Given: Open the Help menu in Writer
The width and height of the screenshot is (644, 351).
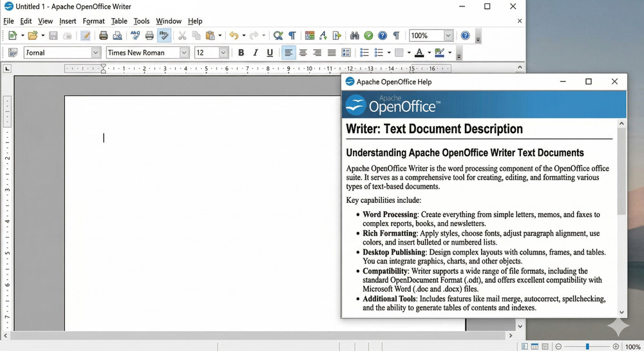Looking at the screenshot, I should [195, 21].
